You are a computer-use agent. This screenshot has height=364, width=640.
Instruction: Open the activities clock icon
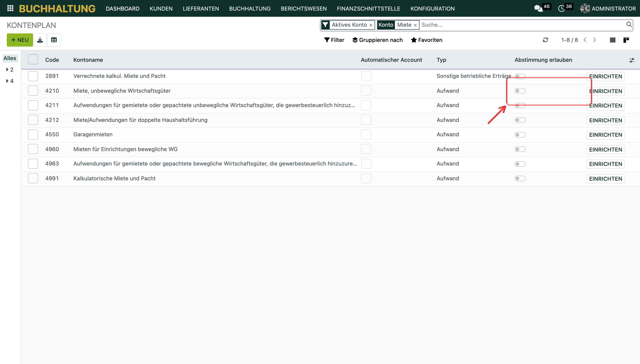coord(561,8)
